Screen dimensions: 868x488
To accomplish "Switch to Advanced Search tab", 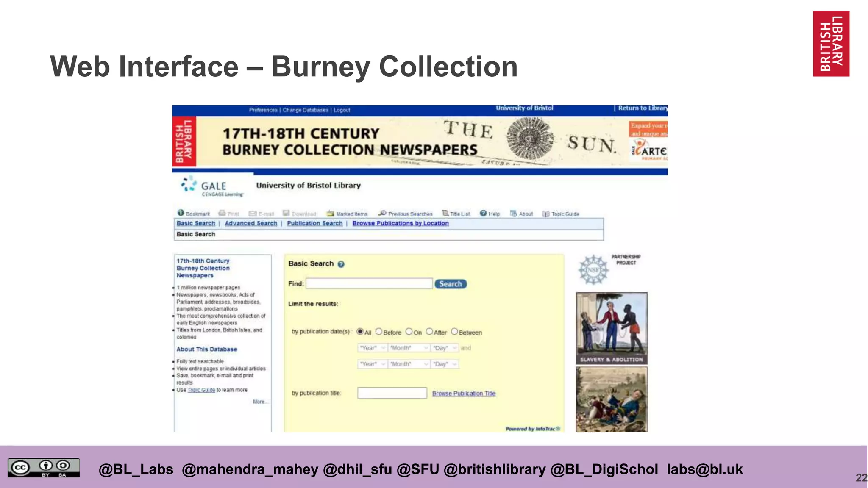I will tap(251, 223).
